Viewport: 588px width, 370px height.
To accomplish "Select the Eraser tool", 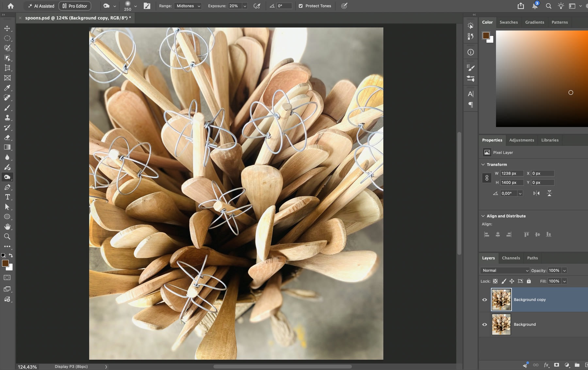I will pyautogui.click(x=7, y=137).
